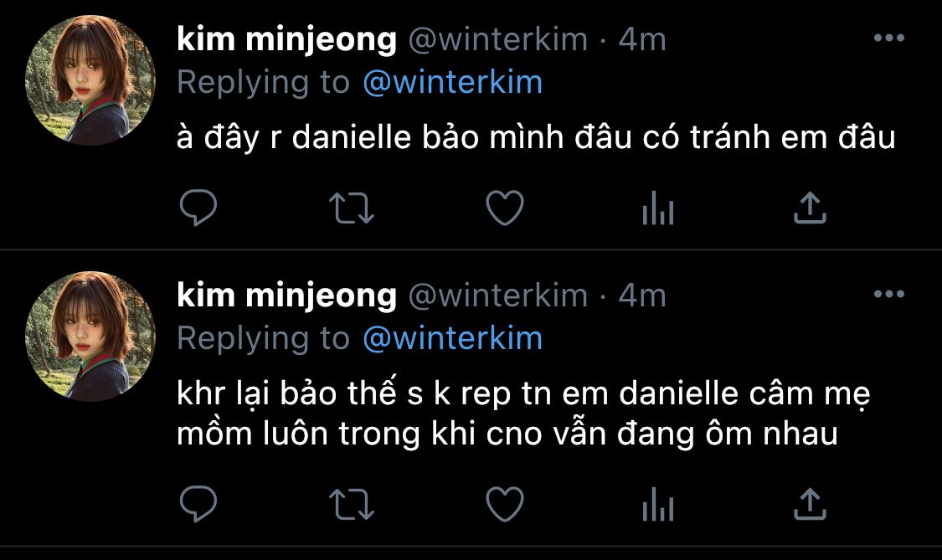Retweet the first tweet mentioning danielle bảo

pyautogui.click(x=352, y=208)
